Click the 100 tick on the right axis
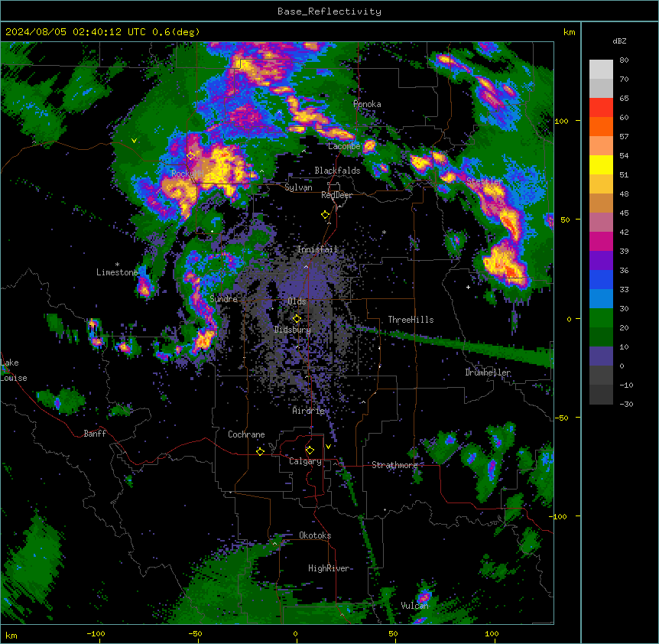The image size is (659, 644). [x=561, y=121]
